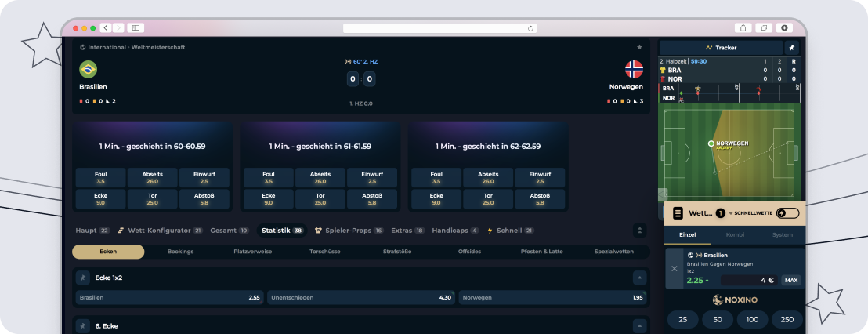
Task: Open the browser share icon
Action: click(x=743, y=27)
